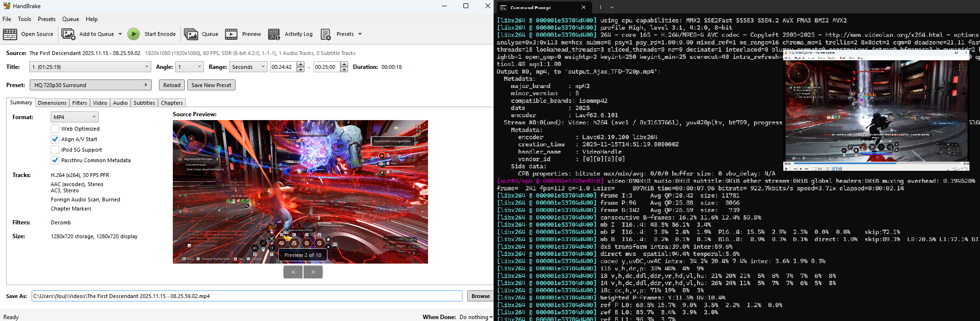This screenshot has width=980, height=321.
Task: Uncheck Align A/V Start
Action: (x=55, y=139)
